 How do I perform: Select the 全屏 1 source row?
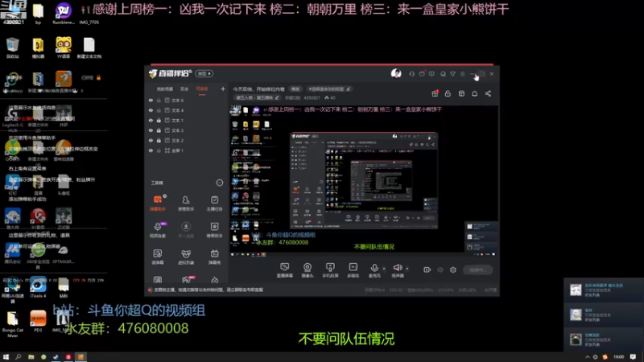186,150
